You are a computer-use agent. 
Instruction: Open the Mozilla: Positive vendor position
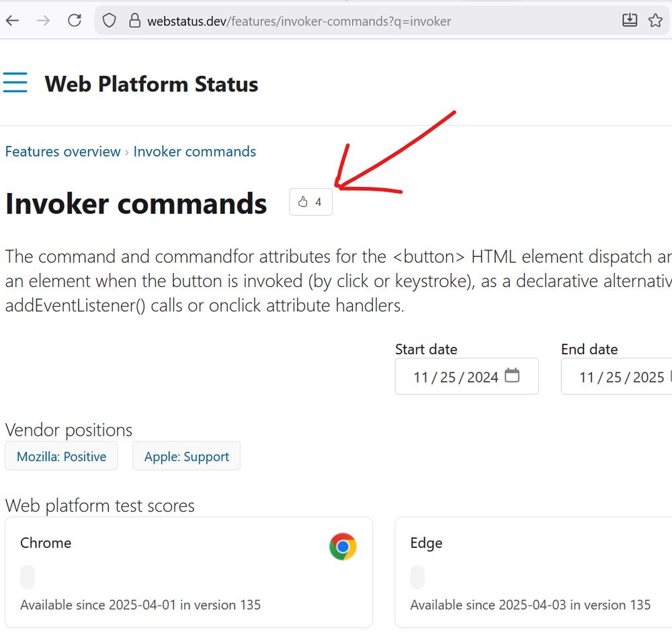tap(61, 456)
